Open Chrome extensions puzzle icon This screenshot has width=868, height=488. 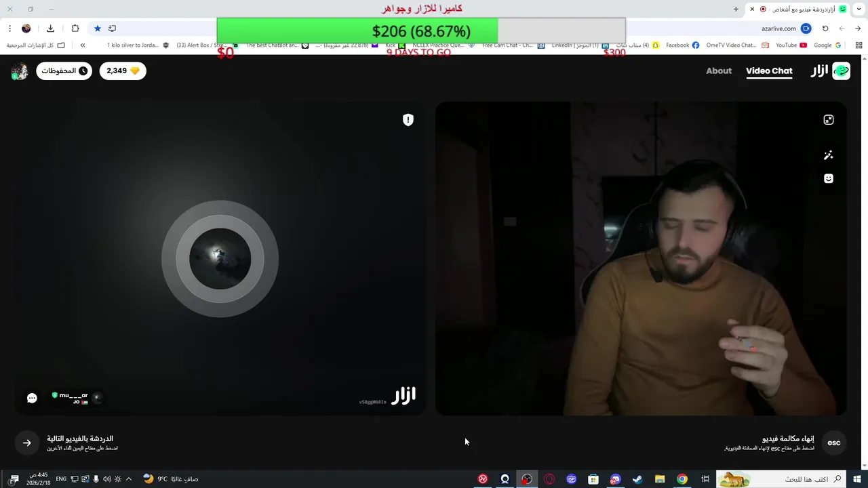(x=75, y=28)
